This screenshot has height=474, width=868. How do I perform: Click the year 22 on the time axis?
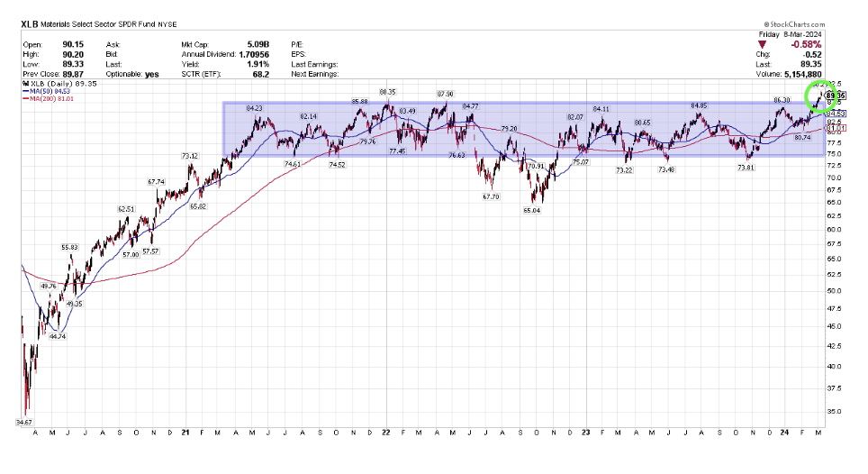point(386,433)
